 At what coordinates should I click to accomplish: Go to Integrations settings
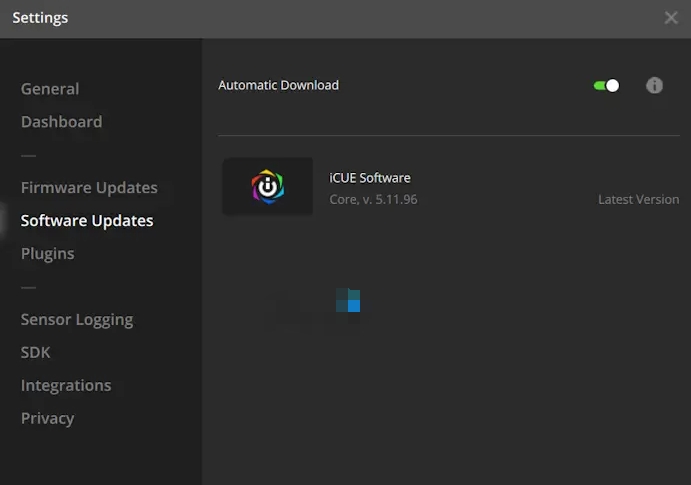pos(66,386)
